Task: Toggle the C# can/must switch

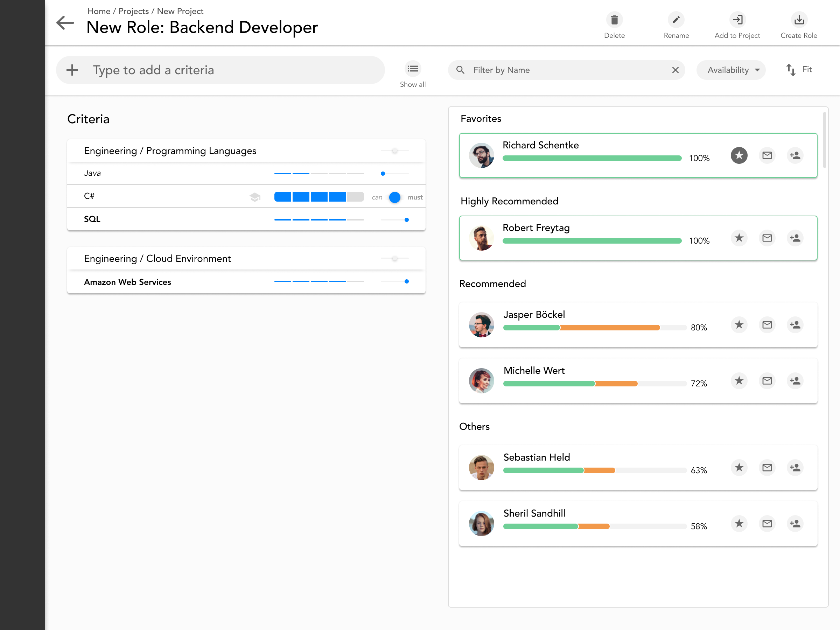Action: pos(394,197)
